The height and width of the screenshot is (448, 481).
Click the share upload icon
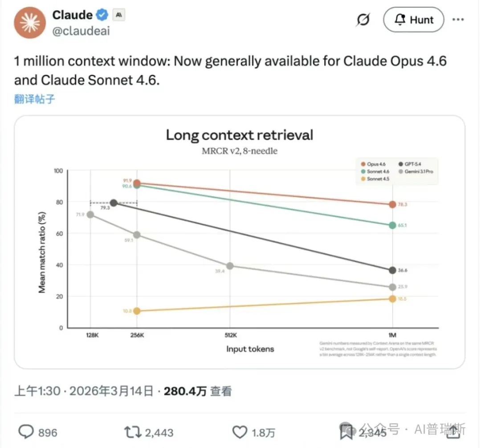tap(454, 430)
